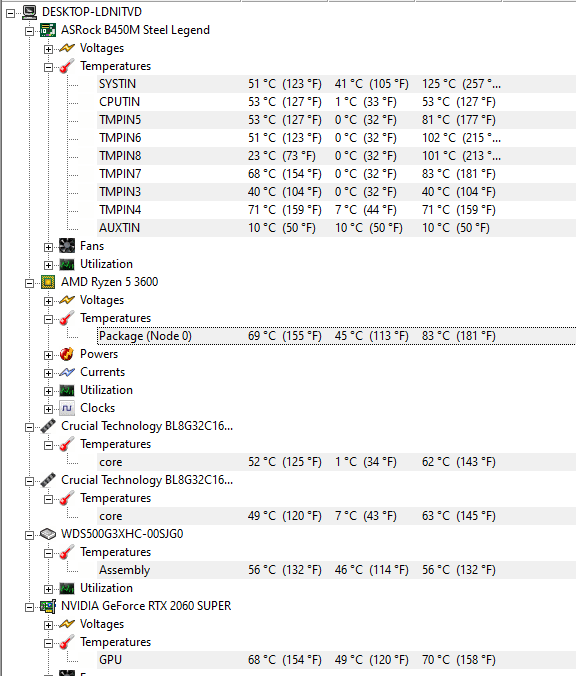The image size is (576, 676).
Task: Click the WDS500G3XHC drive icon
Action: tap(48, 534)
